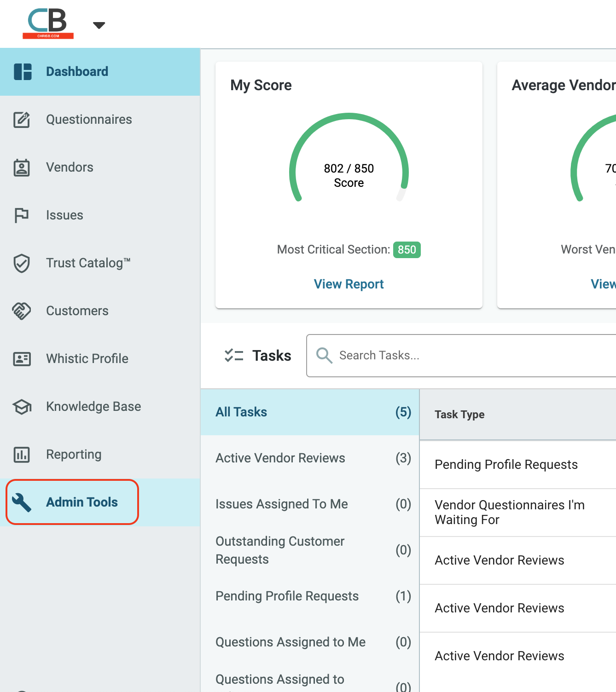Click the View Report link
Screen dimensions: 616x692
click(x=349, y=284)
